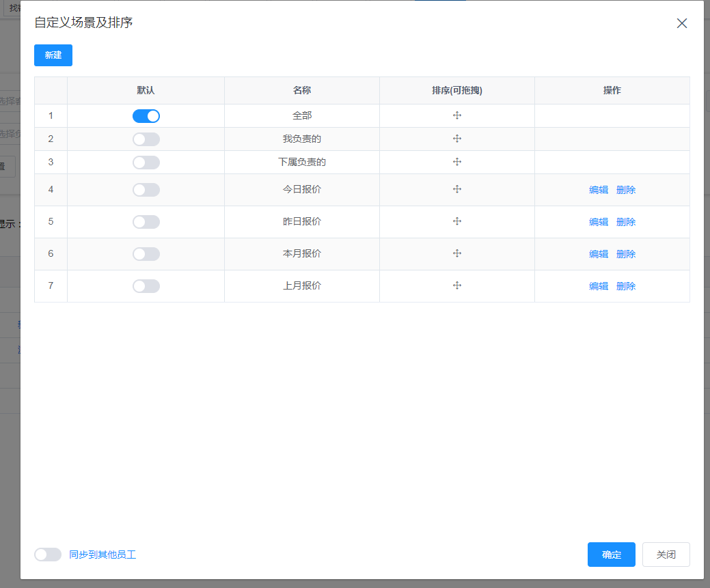Delete the 昨日报价 scene
Screen dimensions: 710x588
626,222
